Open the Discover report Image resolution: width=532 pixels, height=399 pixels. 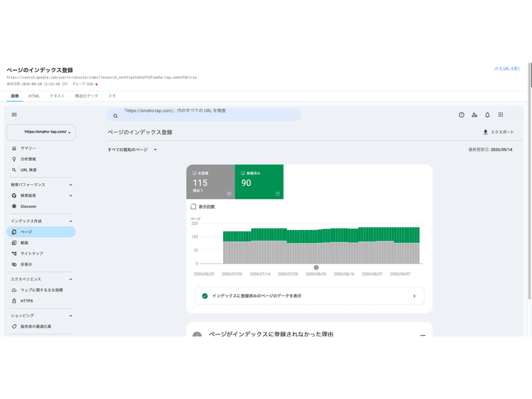point(41,207)
